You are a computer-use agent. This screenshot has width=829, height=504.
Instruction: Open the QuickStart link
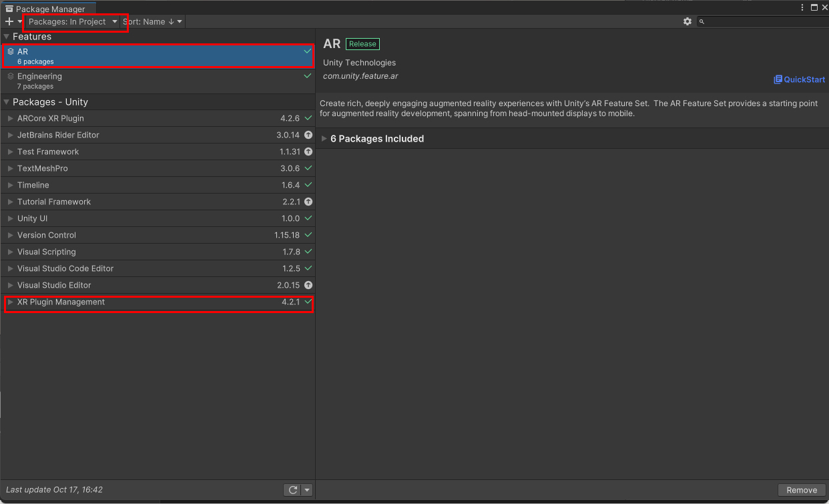point(800,79)
